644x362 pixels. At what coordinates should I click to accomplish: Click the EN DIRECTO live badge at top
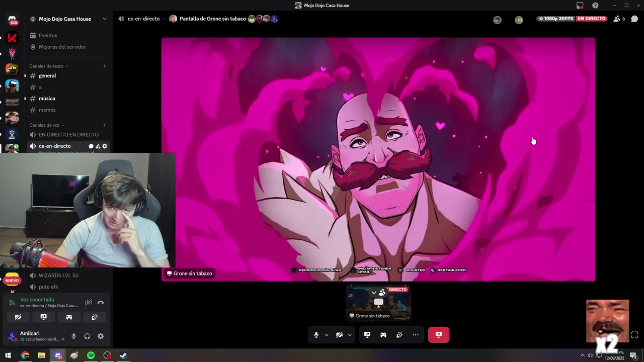pyautogui.click(x=592, y=19)
